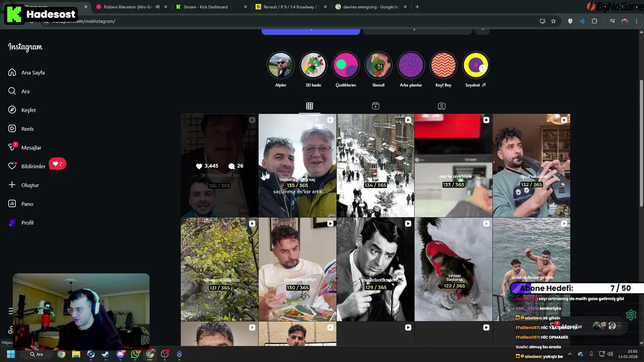Open the Ana Sayfa home icon
This screenshot has height=362, width=644.
(12, 72)
